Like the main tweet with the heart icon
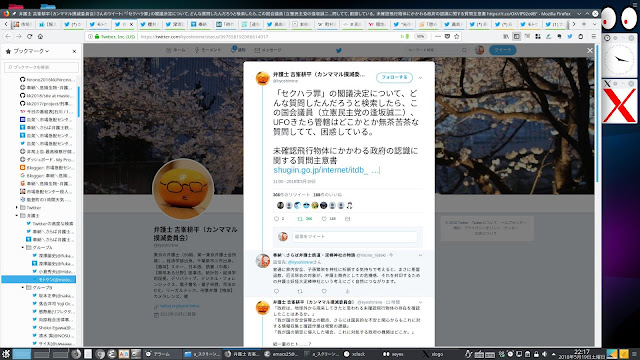The width and height of the screenshot is (640, 360). coord(324,219)
